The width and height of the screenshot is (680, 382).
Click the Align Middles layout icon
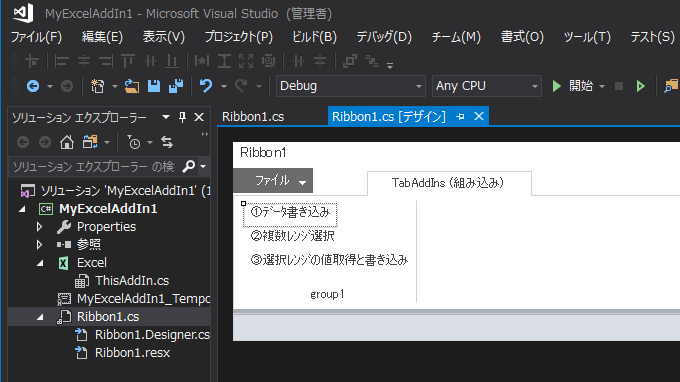(150, 62)
